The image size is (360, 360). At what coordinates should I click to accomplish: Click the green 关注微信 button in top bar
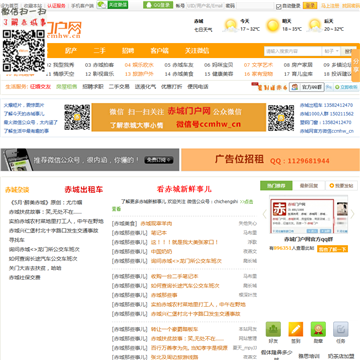click(118, 5)
